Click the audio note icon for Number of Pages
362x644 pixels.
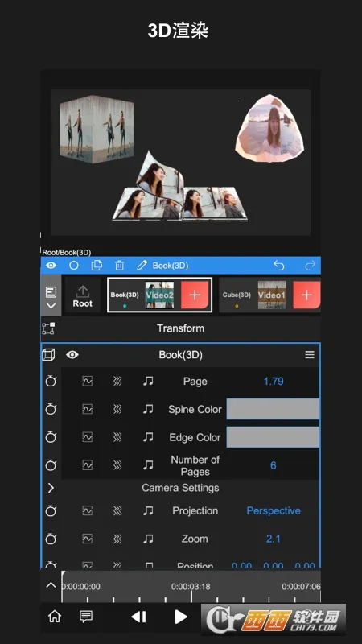click(x=148, y=465)
